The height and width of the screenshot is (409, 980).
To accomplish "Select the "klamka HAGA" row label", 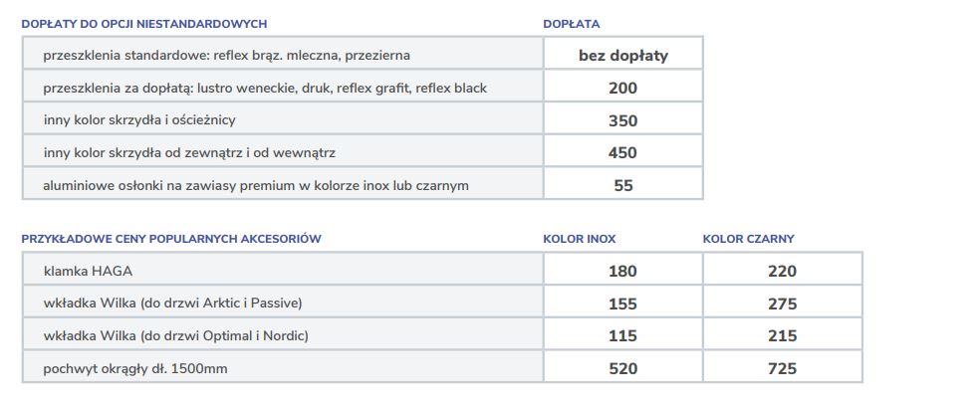I will [x=88, y=271].
